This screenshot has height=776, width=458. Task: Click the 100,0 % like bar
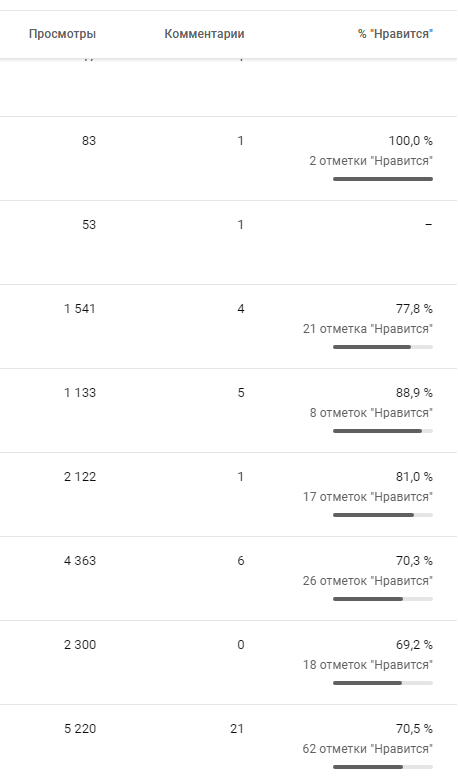tap(383, 179)
